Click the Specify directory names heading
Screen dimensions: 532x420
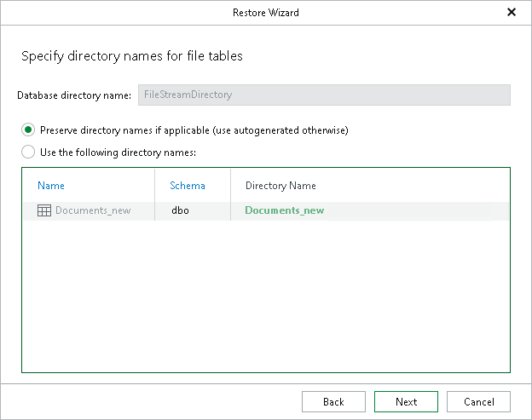pyautogui.click(x=131, y=57)
